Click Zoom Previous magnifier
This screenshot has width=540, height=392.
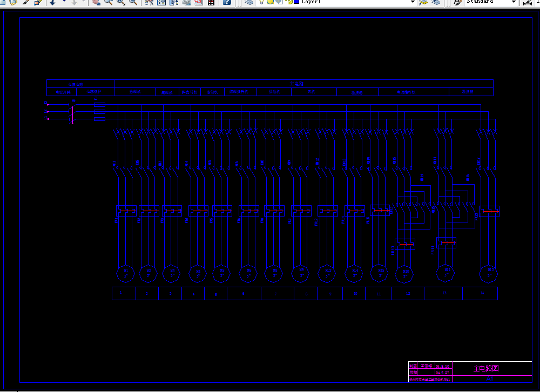click(133, 2)
